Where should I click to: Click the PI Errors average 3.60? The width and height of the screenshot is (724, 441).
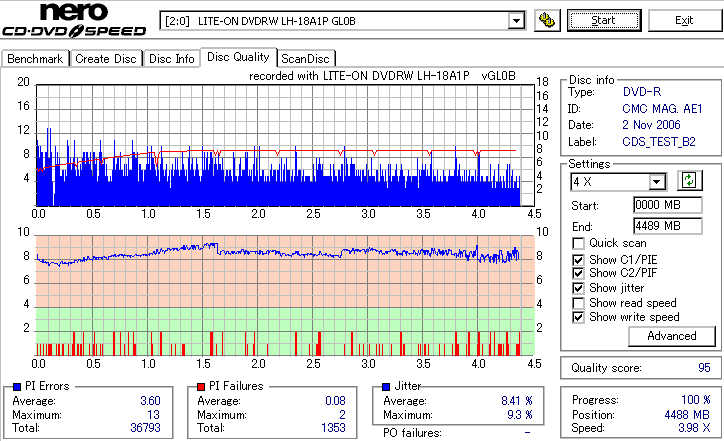(x=150, y=401)
